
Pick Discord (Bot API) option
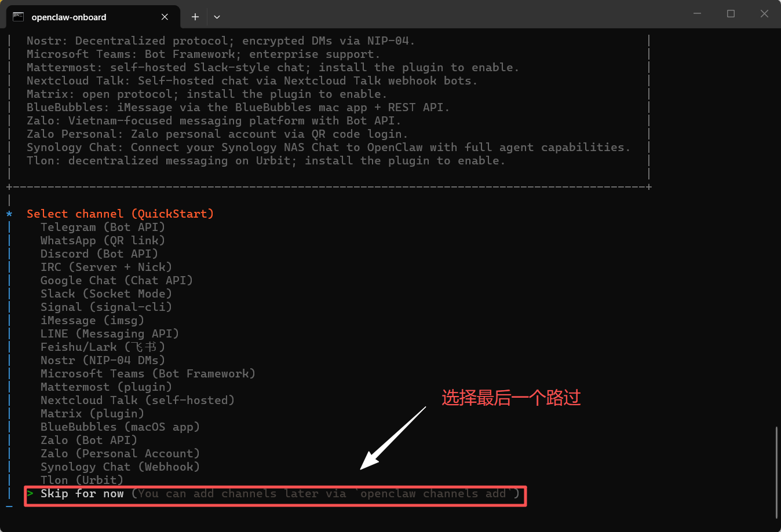[x=99, y=254]
